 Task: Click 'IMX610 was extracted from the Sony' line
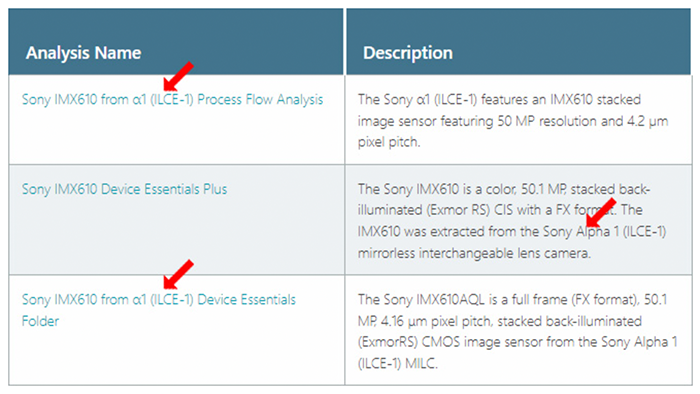coord(512,232)
